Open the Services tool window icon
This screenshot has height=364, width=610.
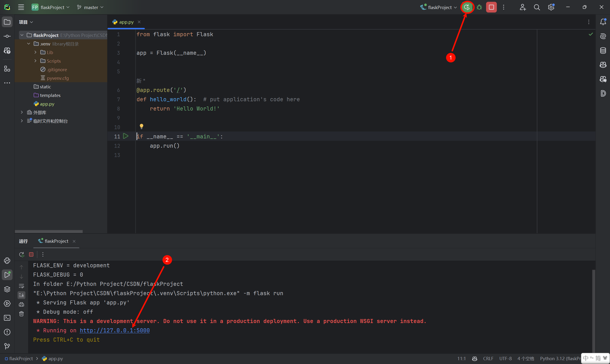[x=7, y=303]
